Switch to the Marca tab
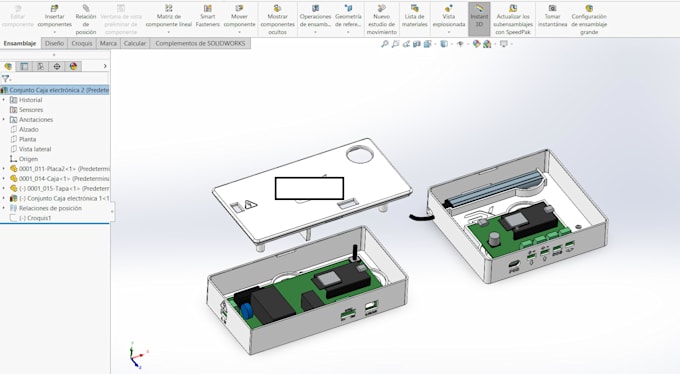680x374 pixels. click(x=108, y=43)
